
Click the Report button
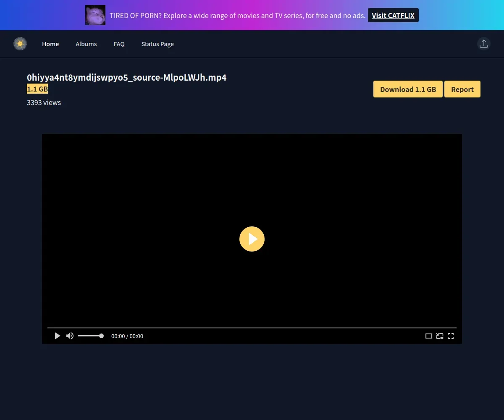tap(462, 89)
